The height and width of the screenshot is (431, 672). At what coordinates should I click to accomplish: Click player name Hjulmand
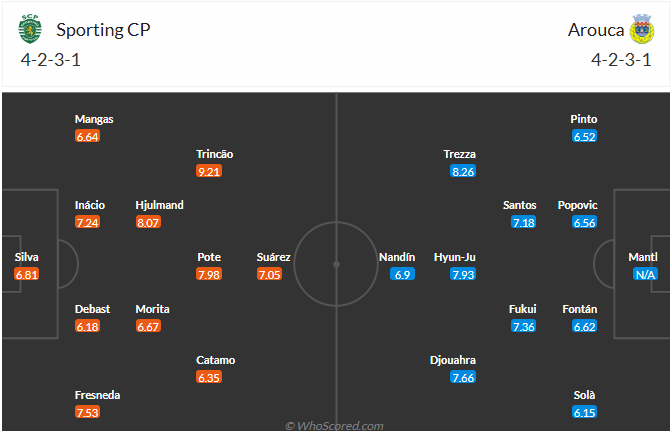(159, 205)
